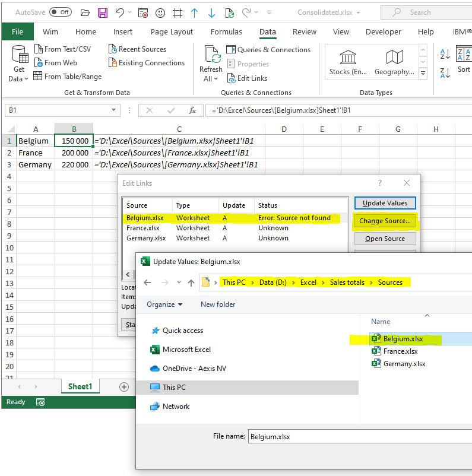Click the Redo arrow icon
This screenshot has height=476, width=472.
click(246, 12)
